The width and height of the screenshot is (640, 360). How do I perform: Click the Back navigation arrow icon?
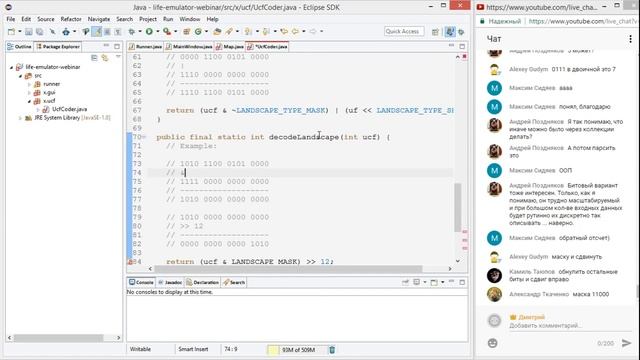[x=295, y=31]
